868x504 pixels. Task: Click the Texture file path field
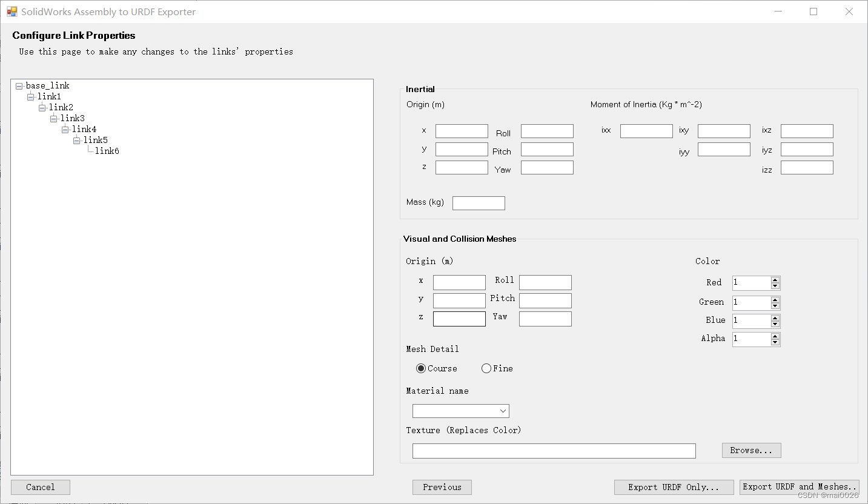click(x=554, y=451)
